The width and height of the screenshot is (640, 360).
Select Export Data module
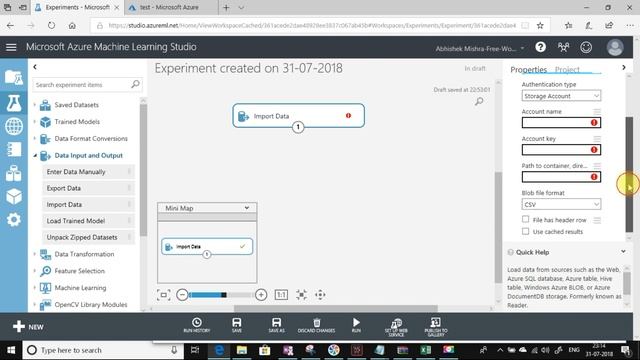(88, 188)
